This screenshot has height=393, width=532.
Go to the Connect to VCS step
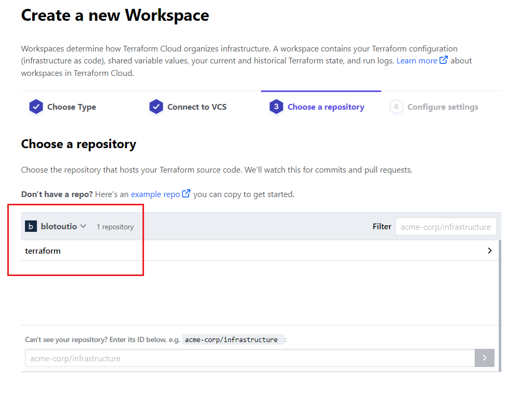pos(188,107)
